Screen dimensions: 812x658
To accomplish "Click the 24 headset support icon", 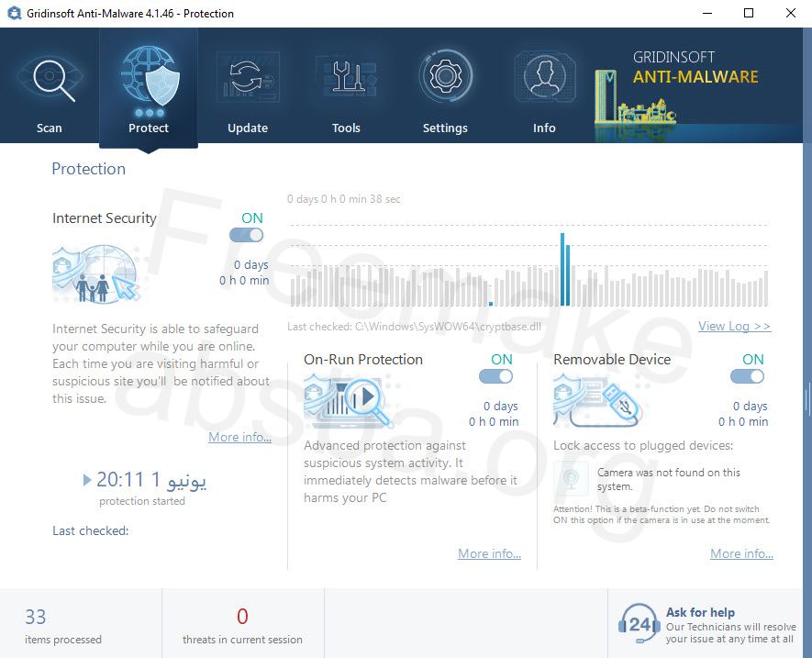I will click(639, 624).
